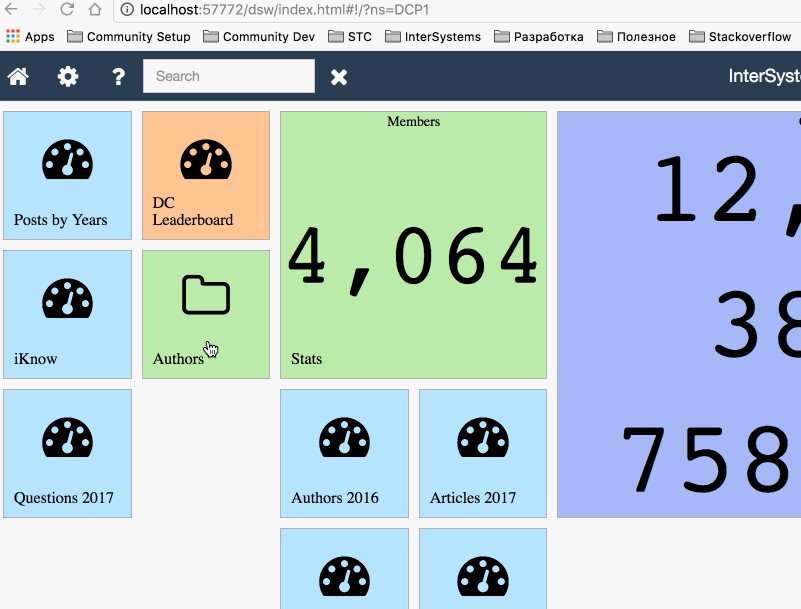Open the Questions 2017 dashboard tile
This screenshot has width=801, height=609.
67,453
